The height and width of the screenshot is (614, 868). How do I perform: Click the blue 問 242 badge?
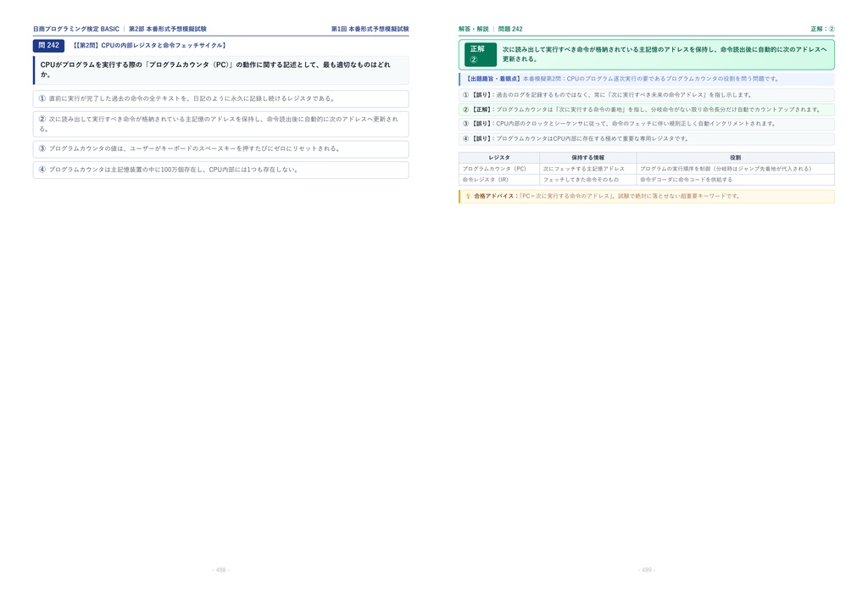(48, 46)
